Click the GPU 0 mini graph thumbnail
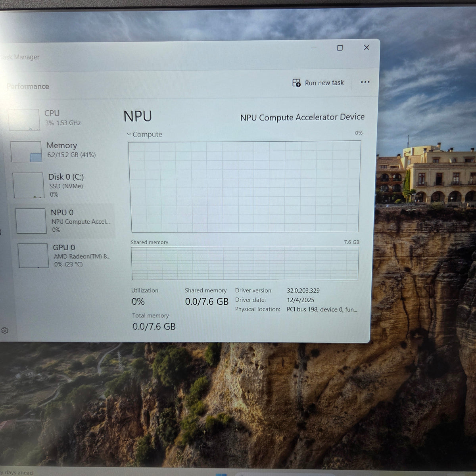Viewport: 476px width, 476px height. coord(33,256)
